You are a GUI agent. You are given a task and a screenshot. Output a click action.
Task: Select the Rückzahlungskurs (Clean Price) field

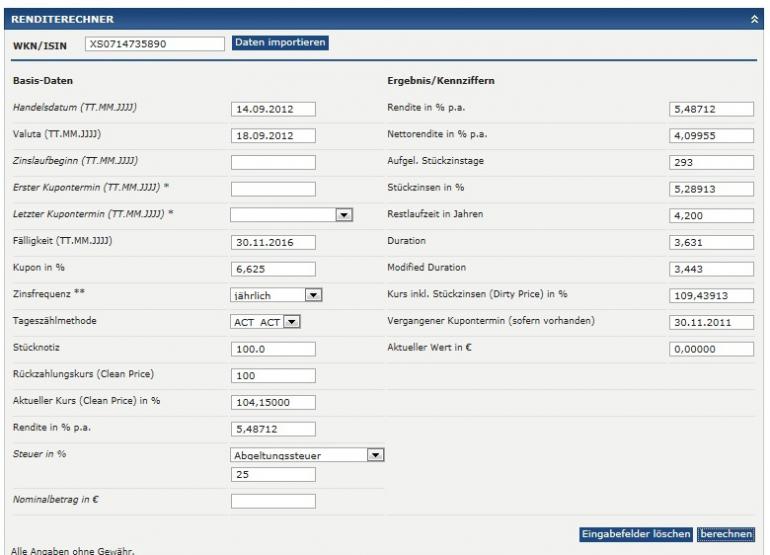pos(272,376)
